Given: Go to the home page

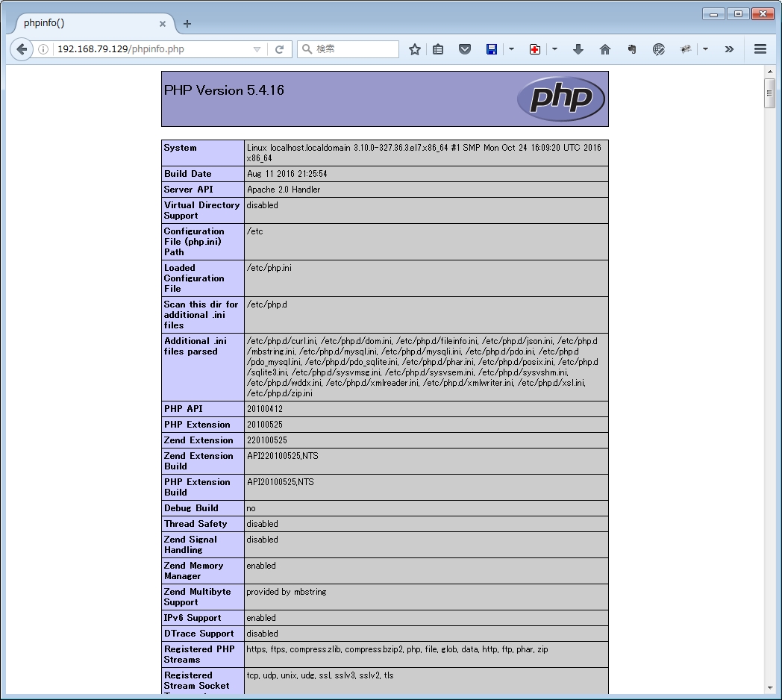Looking at the screenshot, I should coord(605,49).
